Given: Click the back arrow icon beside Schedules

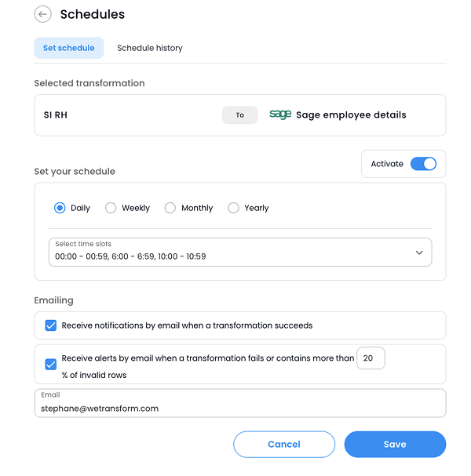Looking at the screenshot, I should [x=43, y=14].
